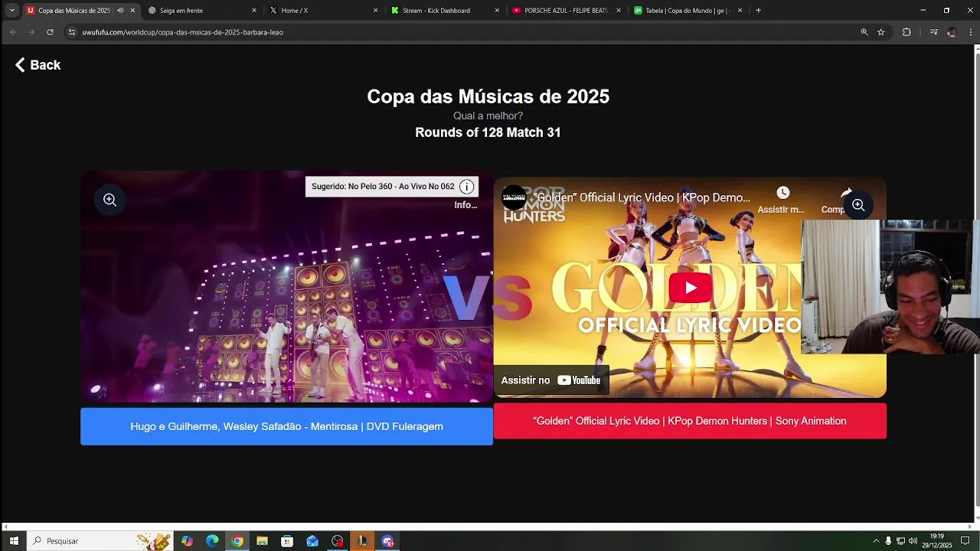Zoom the left video with magnifier icon
The height and width of the screenshot is (551, 980).
110,200
